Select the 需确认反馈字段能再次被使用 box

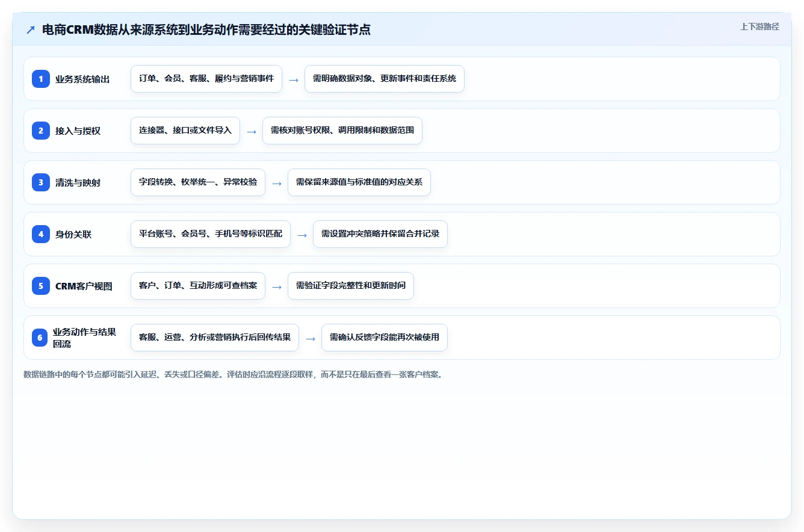click(x=385, y=338)
